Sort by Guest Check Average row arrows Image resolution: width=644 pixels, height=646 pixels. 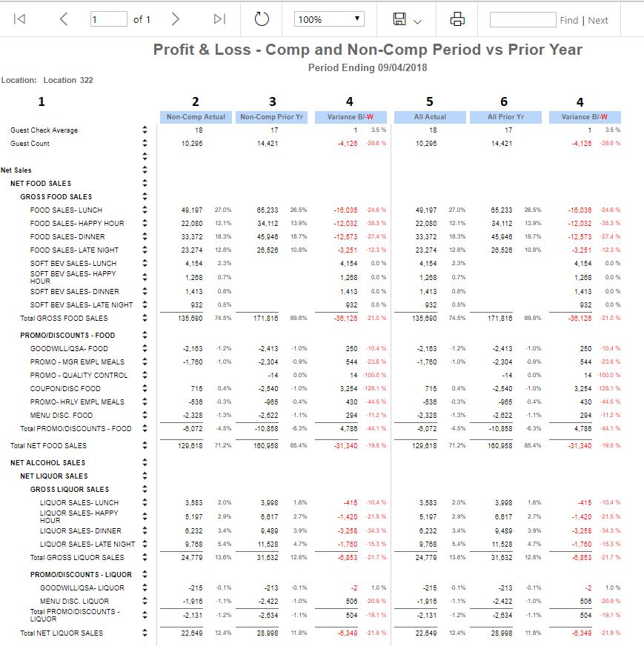[x=145, y=130]
